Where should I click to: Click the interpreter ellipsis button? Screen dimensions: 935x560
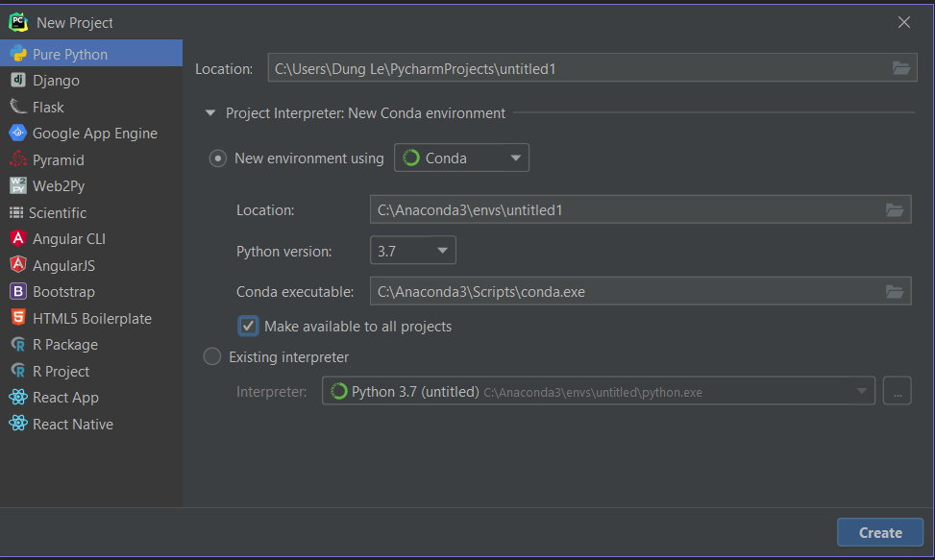tap(897, 392)
